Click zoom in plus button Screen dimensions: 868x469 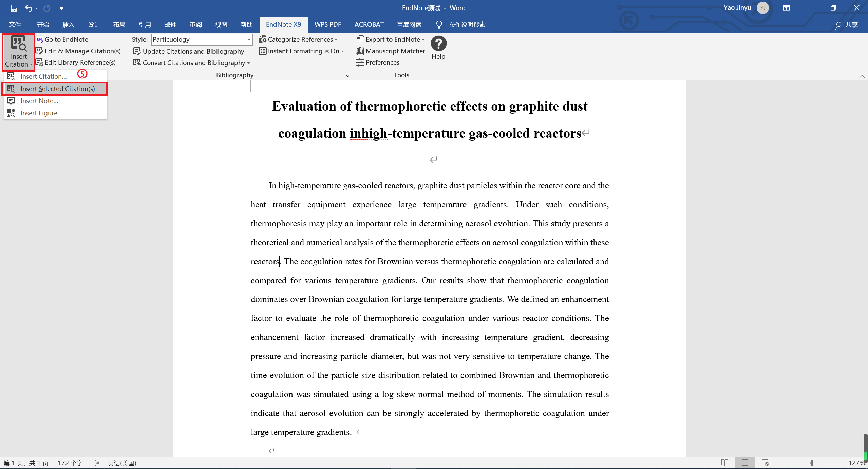click(840, 463)
